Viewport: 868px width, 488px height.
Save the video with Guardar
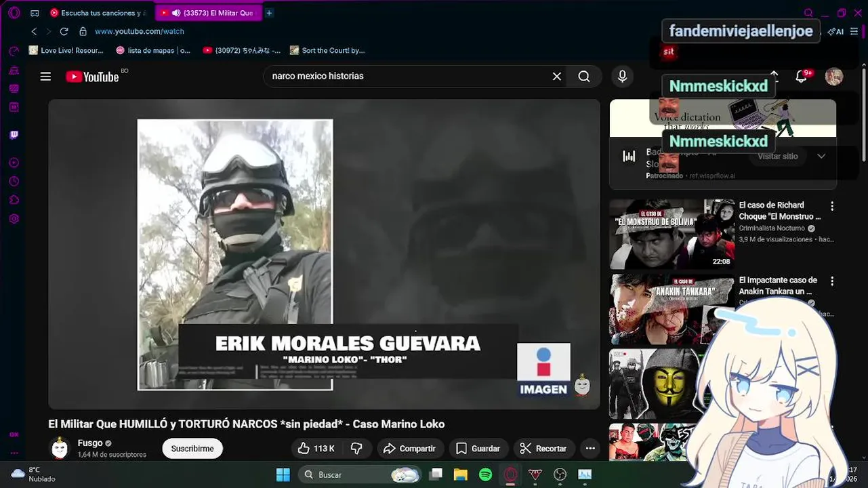coord(478,449)
